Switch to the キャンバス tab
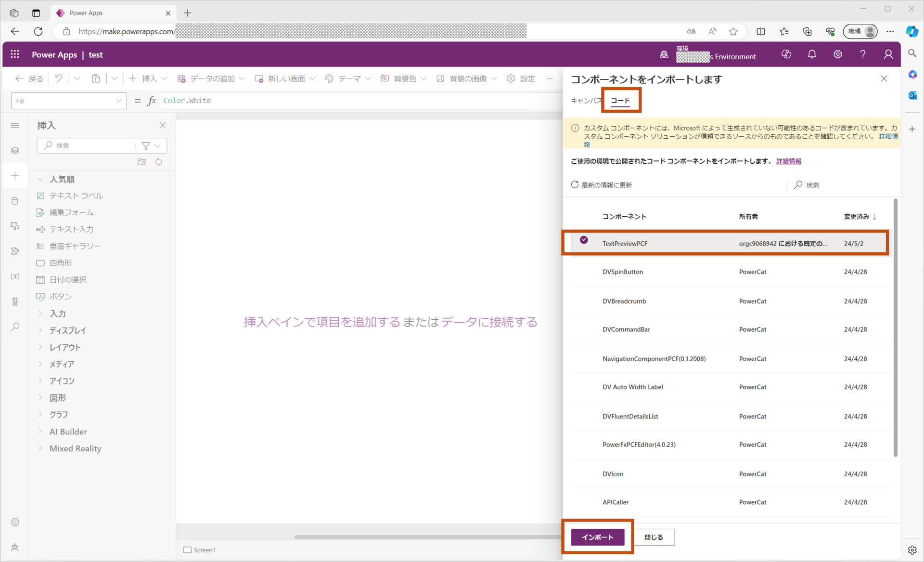Viewport: 924px width, 562px height. [586, 101]
